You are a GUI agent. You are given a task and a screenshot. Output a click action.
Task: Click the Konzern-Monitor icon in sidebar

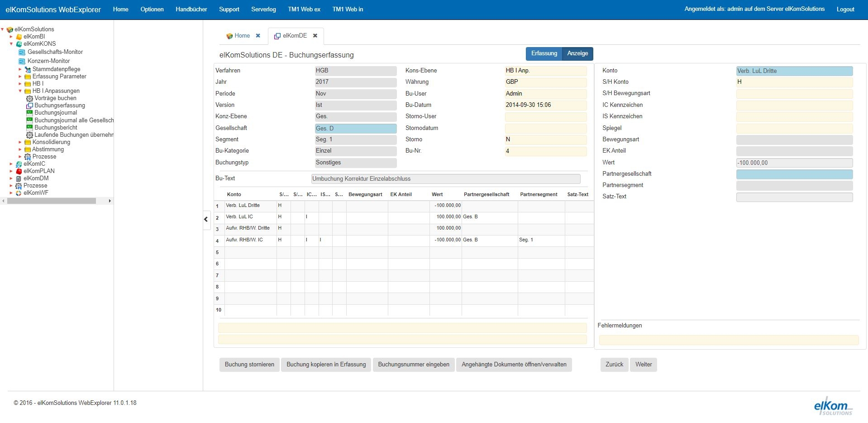22,61
